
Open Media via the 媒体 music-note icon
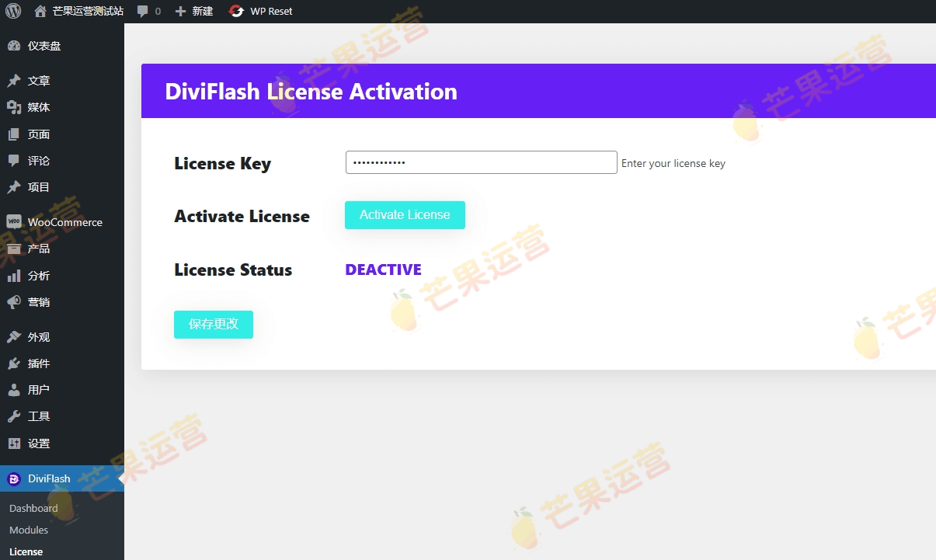tap(16, 107)
